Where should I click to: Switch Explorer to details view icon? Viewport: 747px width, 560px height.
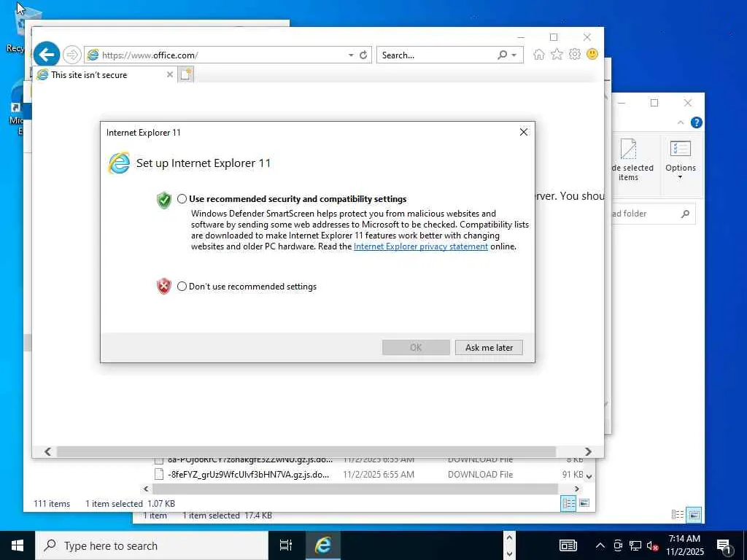pyautogui.click(x=568, y=503)
